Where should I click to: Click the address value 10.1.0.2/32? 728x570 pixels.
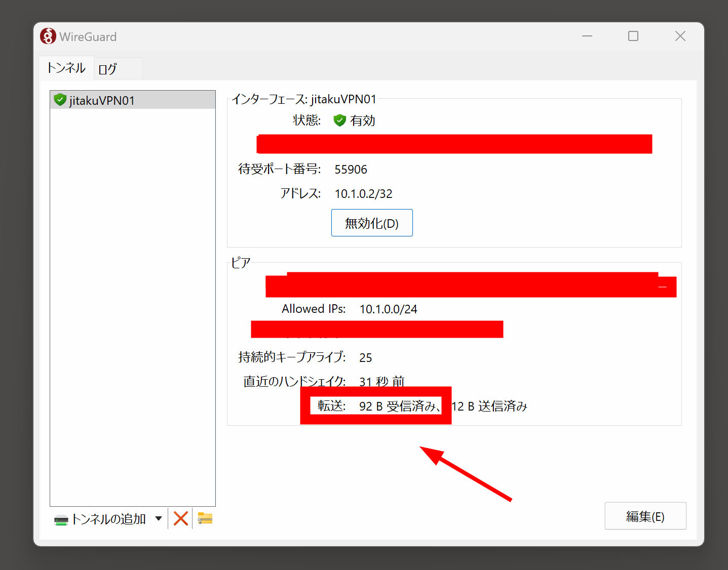[363, 194]
